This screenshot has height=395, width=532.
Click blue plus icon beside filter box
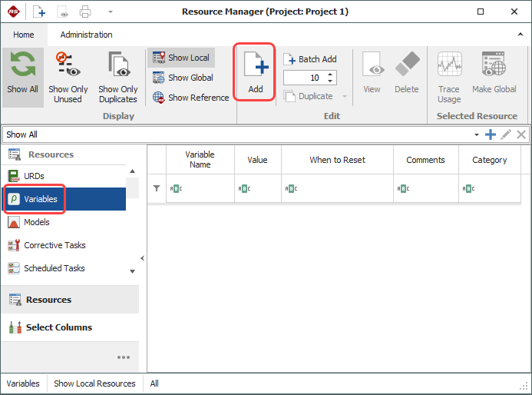click(490, 134)
